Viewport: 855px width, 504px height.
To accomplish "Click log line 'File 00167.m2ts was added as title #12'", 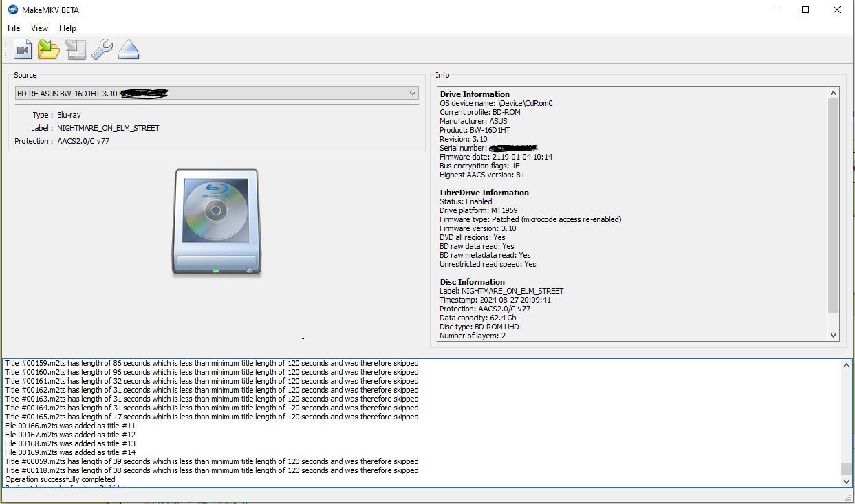I will [70, 435].
